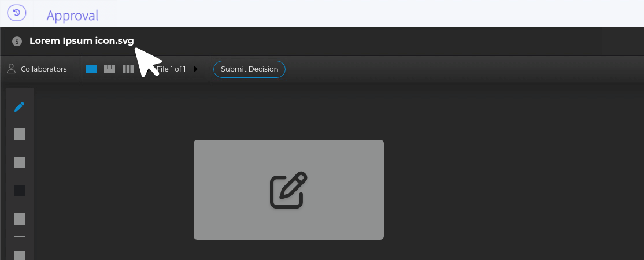The height and width of the screenshot is (260, 644).
Task: Click the edit-icon image preview in canvas
Action: coord(288,190)
